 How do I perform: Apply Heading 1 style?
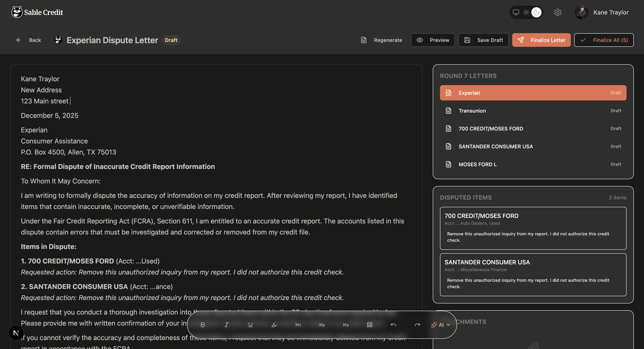click(298, 325)
